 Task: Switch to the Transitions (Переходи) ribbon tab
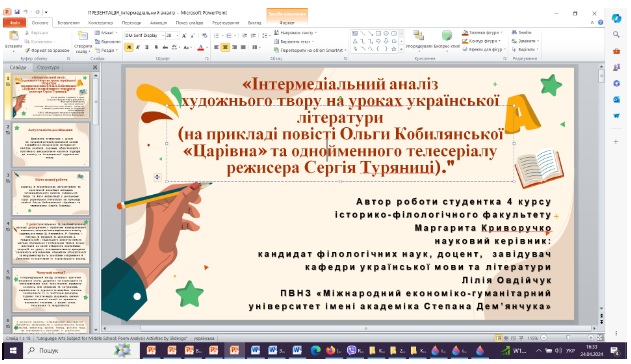click(x=132, y=23)
